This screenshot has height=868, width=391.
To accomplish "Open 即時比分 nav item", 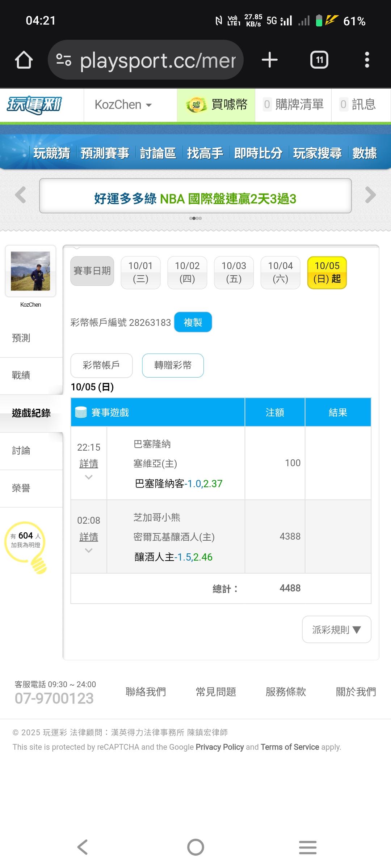I will click(258, 153).
